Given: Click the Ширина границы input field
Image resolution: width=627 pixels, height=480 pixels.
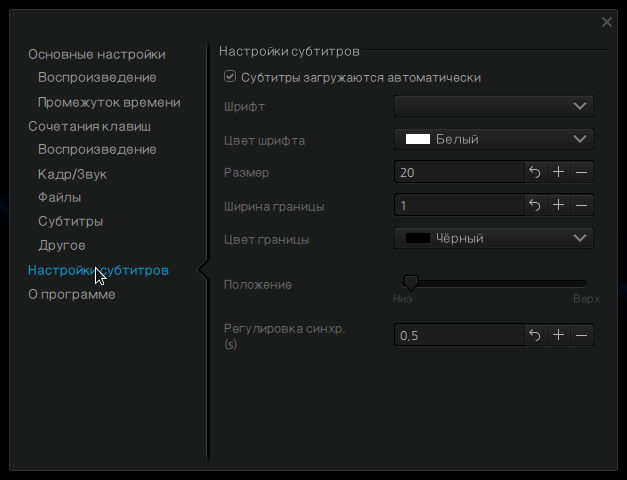Looking at the screenshot, I should click(x=459, y=205).
